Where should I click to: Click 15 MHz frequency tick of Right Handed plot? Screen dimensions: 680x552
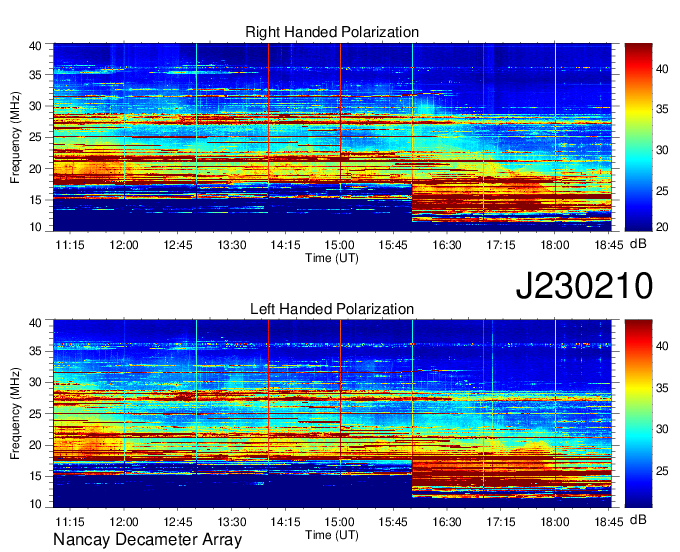(x=35, y=200)
